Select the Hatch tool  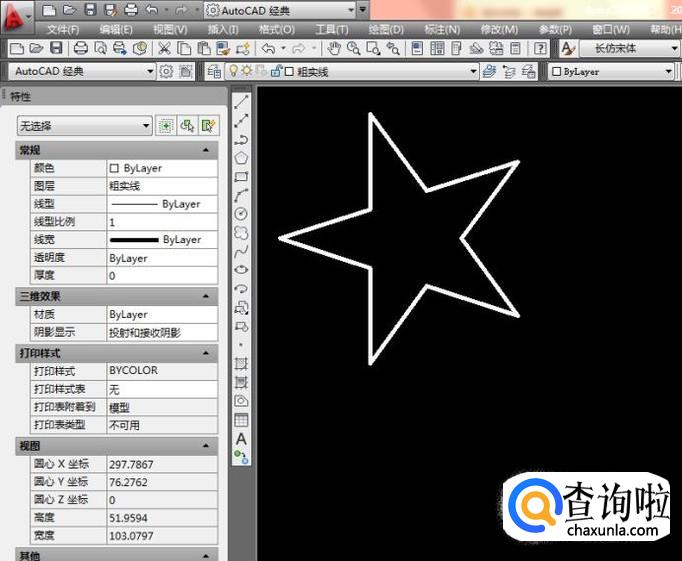(241, 363)
